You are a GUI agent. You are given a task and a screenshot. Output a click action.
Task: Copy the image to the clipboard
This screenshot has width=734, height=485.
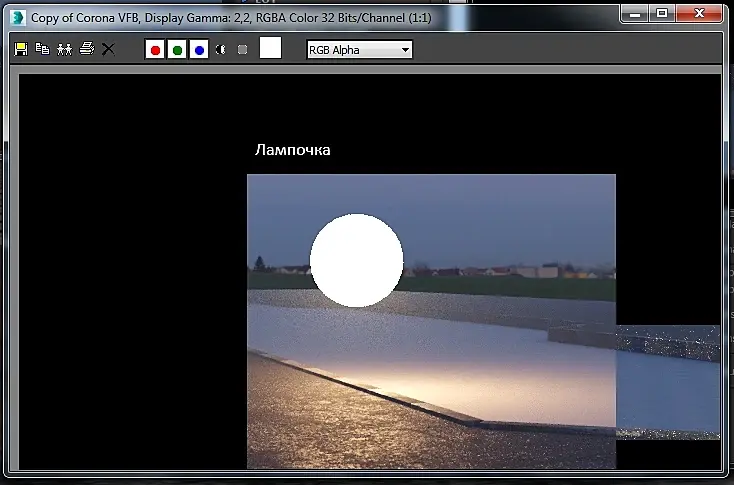[x=43, y=49]
